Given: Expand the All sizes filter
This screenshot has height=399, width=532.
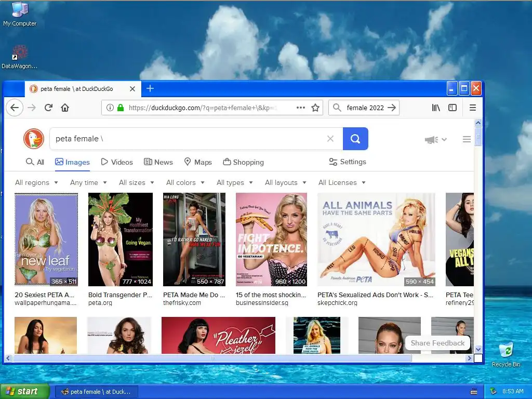Looking at the screenshot, I should (137, 182).
